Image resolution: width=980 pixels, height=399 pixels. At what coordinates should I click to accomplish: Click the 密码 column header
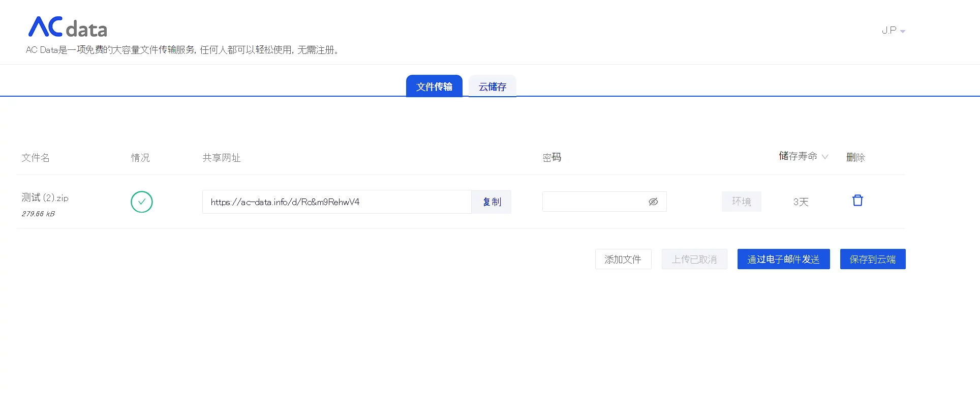[x=552, y=158]
